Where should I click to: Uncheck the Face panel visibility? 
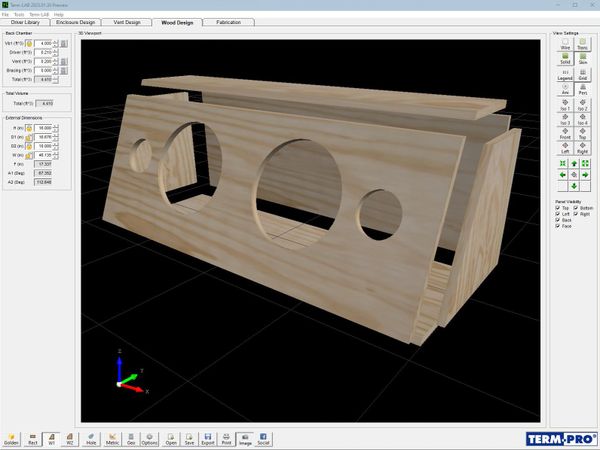[x=558, y=226]
